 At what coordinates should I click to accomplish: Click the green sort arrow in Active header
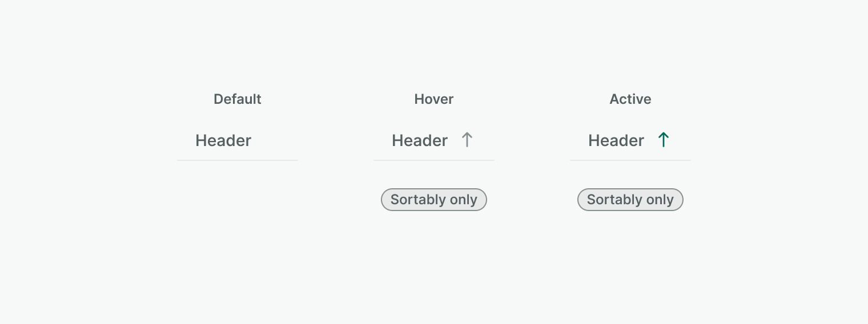pos(663,140)
